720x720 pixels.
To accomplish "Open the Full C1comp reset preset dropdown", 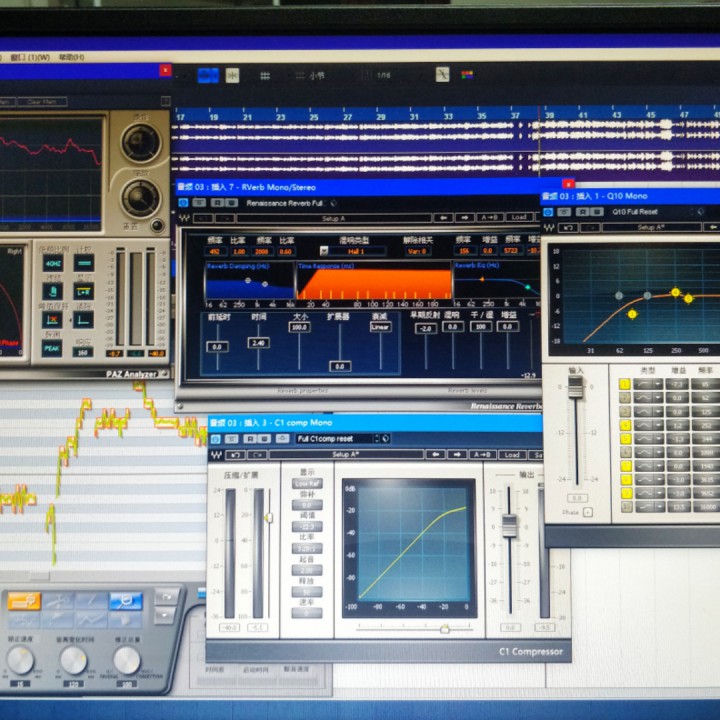I will 340,438.
